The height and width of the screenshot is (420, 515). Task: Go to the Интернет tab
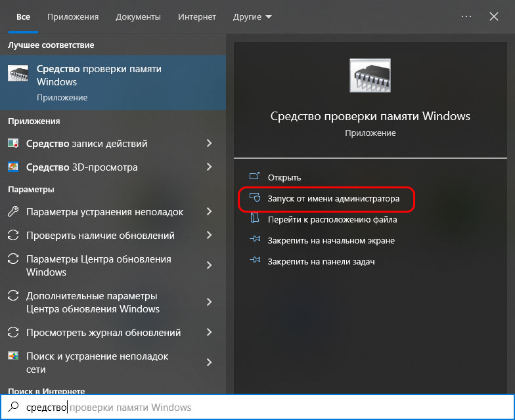(x=197, y=17)
